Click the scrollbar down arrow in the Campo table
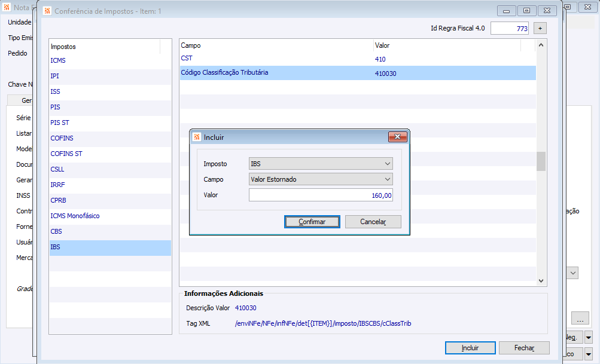 541,281
